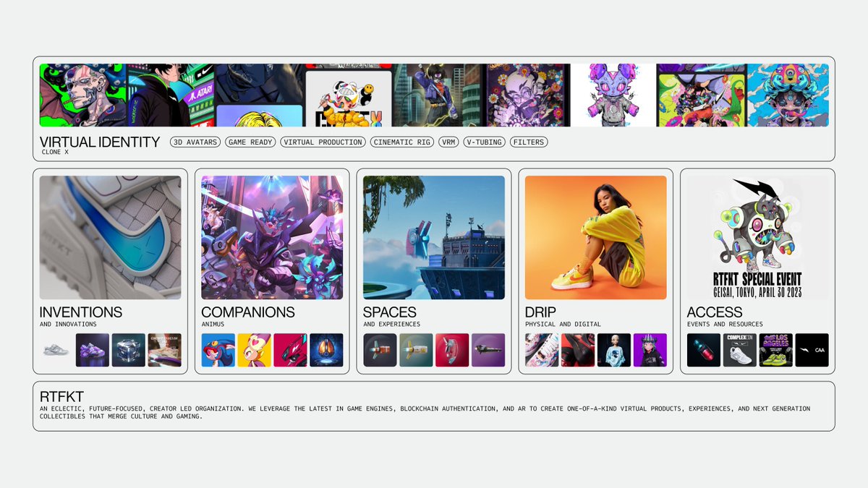Click the ANIMUS subtitle

tap(213, 324)
